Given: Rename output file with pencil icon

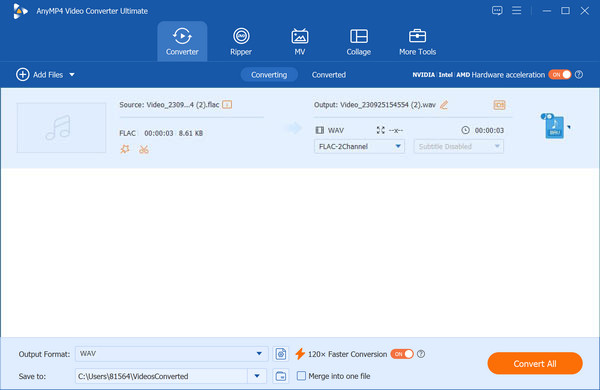Looking at the screenshot, I should [444, 104].
